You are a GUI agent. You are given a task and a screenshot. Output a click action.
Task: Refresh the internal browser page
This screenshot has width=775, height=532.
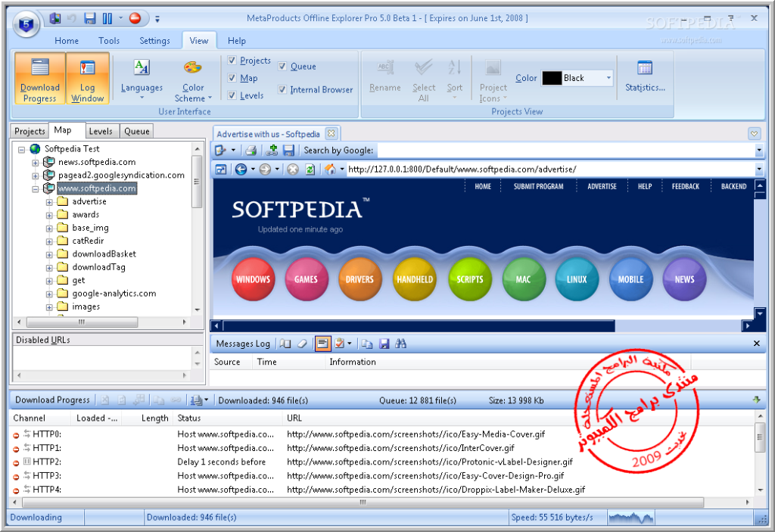(310, 170)
